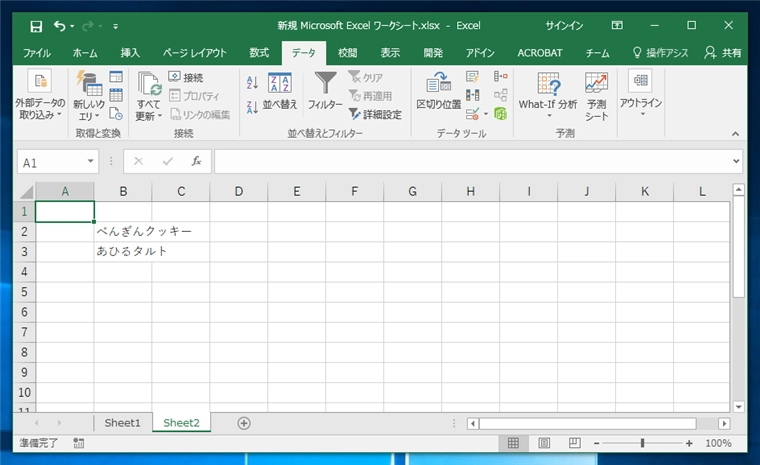Click the Show Queries icon
The height and width of the screenshot is (465, 760).
116,77
